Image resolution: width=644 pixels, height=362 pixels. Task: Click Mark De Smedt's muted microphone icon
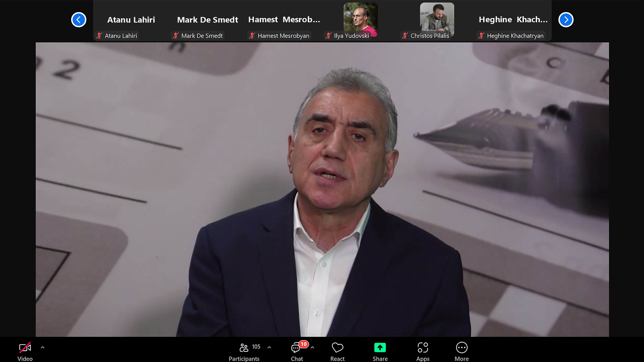tap(176, 36)
